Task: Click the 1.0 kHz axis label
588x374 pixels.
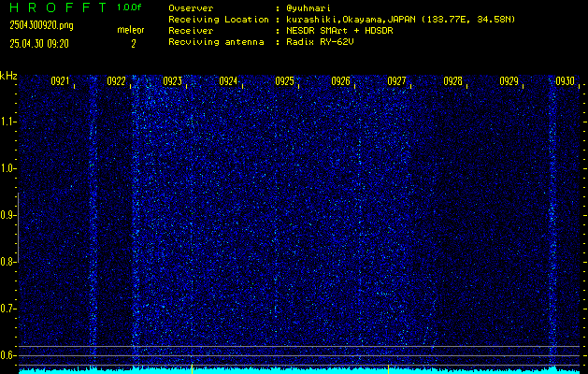Action: (7, 168)
